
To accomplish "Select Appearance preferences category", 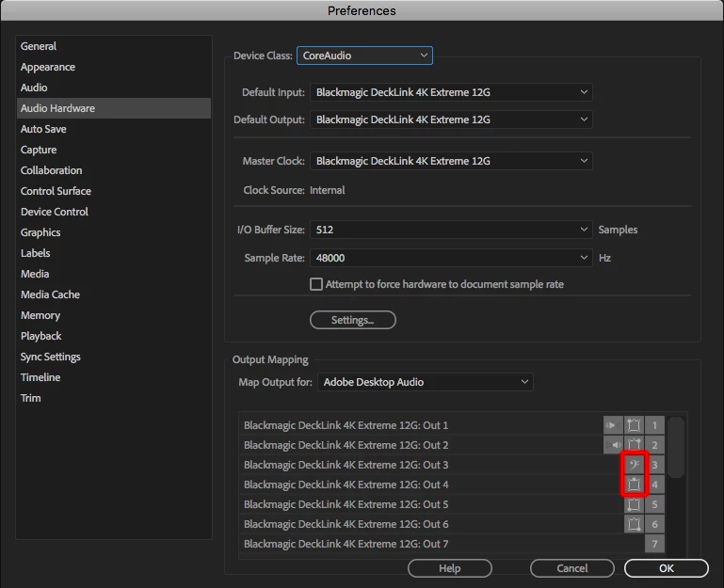I will coord(114,67).
